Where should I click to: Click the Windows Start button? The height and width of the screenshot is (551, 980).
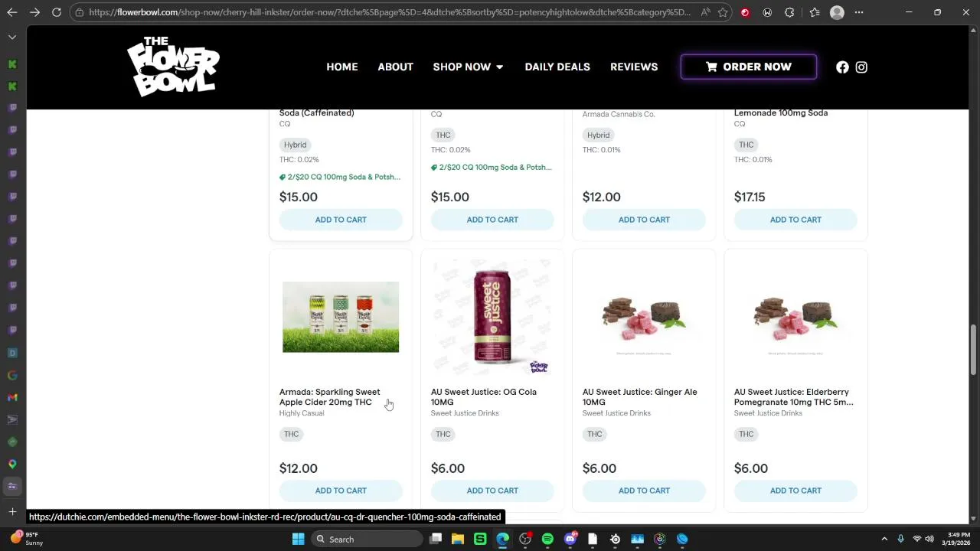[x=298, y=539]
